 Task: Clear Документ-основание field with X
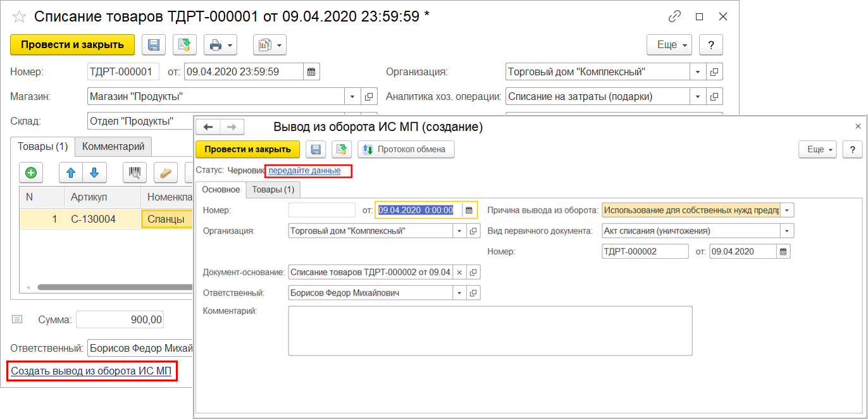pos(460,273)
